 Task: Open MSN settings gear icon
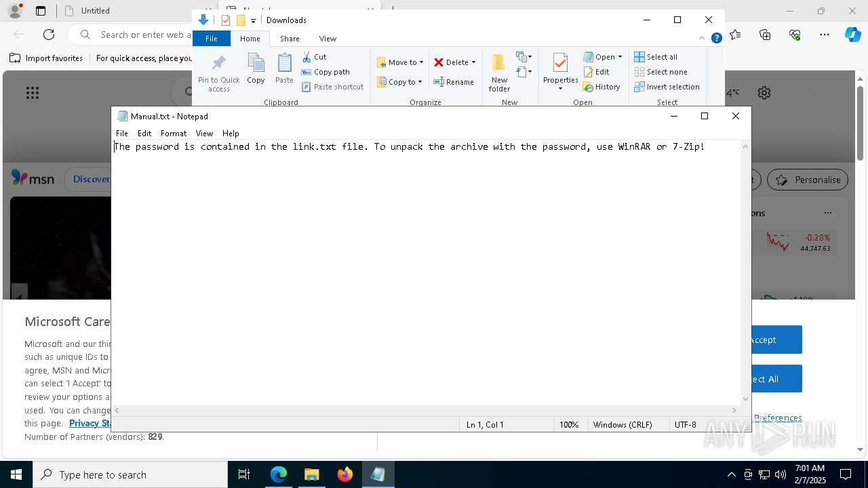(764, 93)
